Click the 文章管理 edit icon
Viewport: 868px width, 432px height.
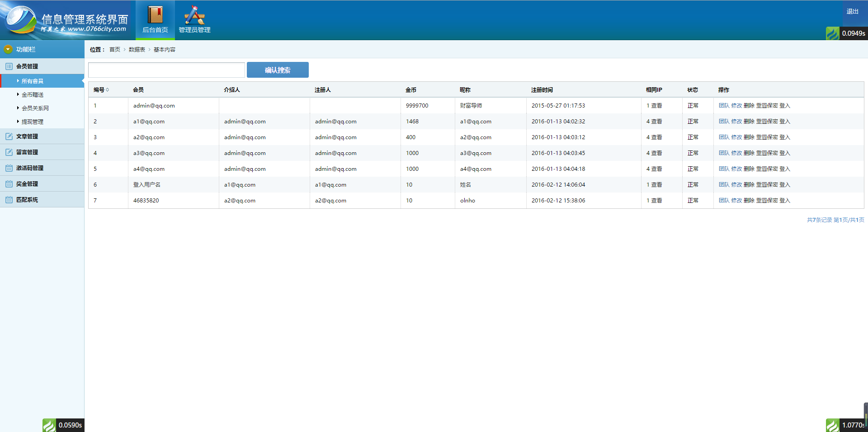click(x=9, y=136)
